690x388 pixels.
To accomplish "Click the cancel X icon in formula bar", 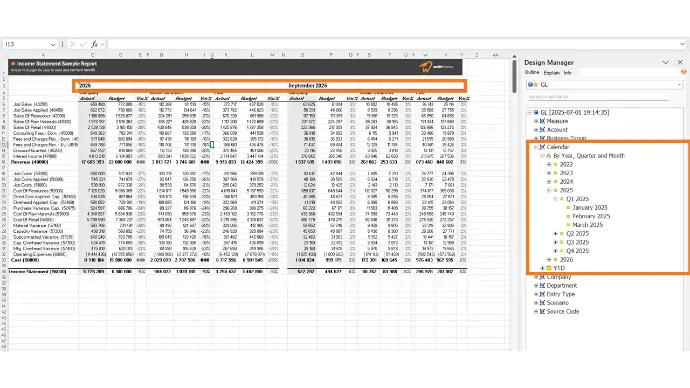I will (73, 44).
